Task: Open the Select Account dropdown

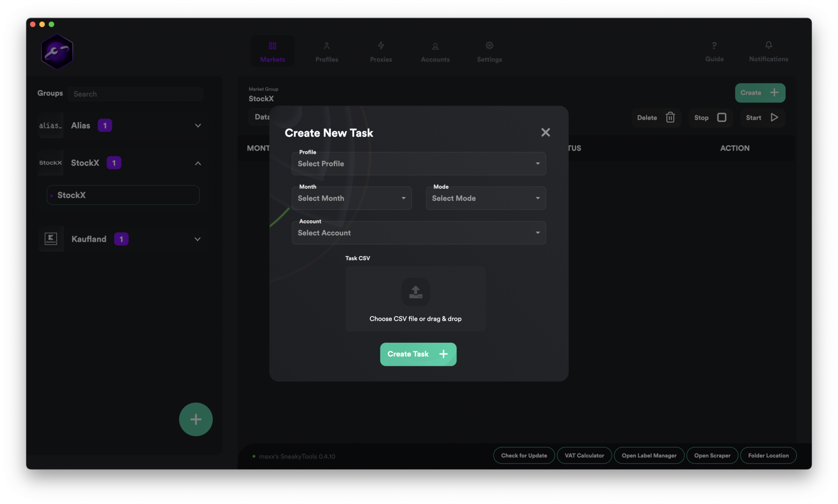Action: [x=419, y=233]
